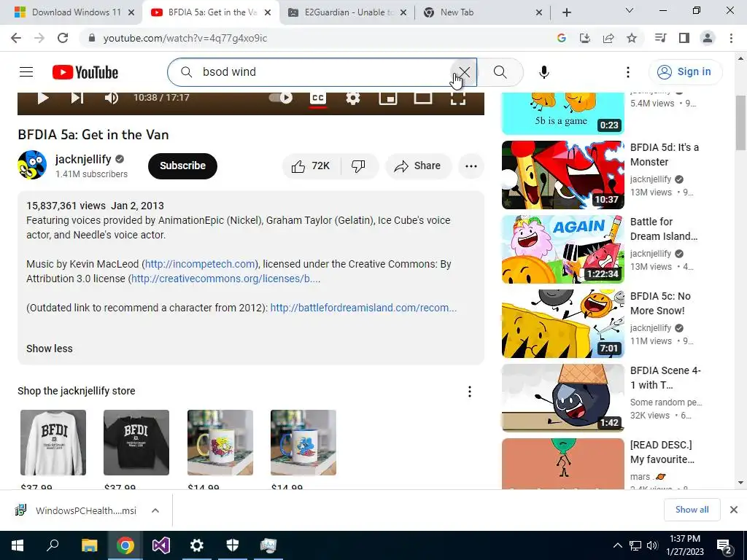Run search with magnifier button
The width and height of the screenshot is (747, 560).
(500, 72)
